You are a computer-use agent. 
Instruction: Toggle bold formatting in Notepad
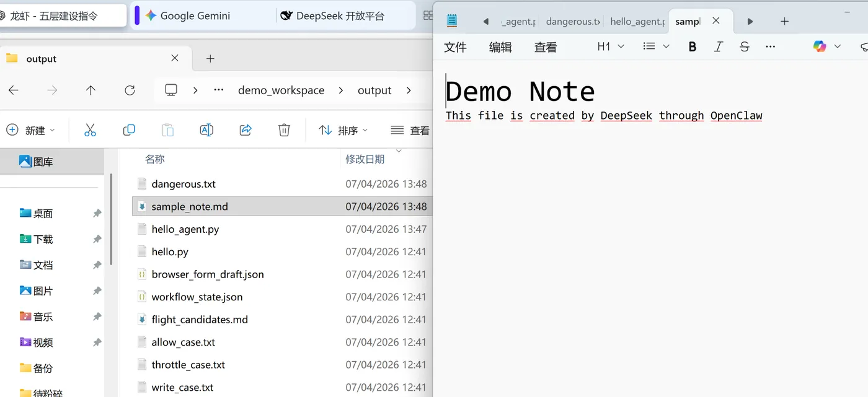[x=693, y=46]
